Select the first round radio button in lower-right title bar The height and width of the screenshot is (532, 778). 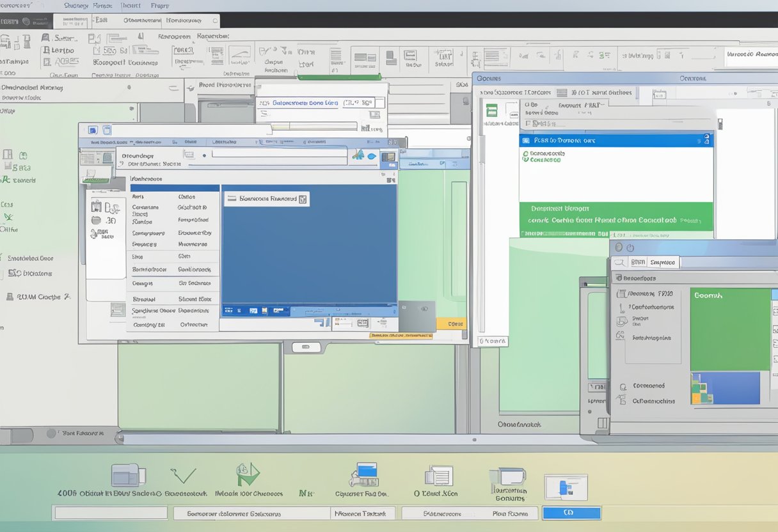[618, 247]
